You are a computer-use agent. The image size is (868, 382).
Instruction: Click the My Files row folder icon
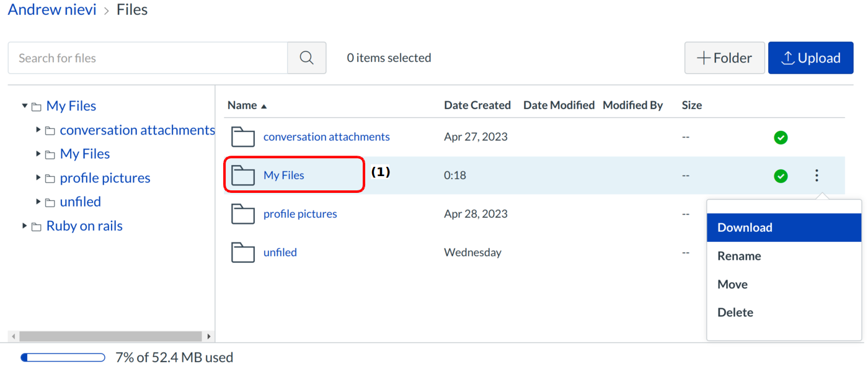click(x=243, y=175)
